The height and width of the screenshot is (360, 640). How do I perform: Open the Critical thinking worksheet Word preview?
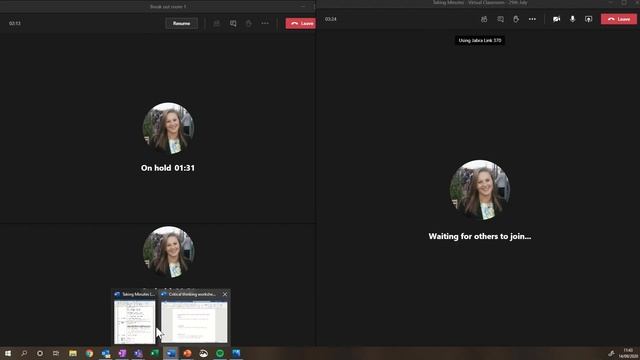pos(194,322)
